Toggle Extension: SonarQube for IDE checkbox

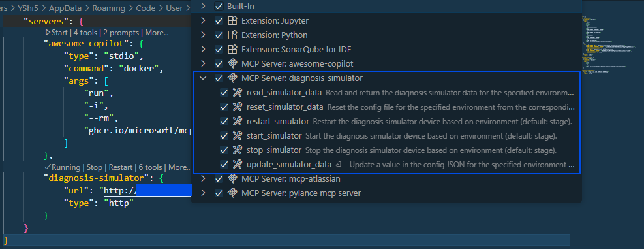pyautogui.click(x=219, y=50)
